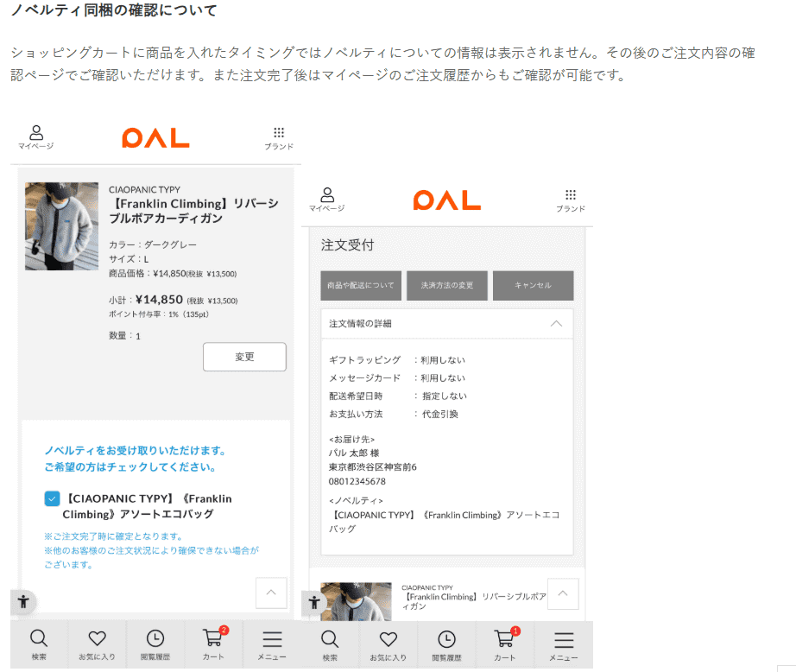Uncheck the アソートエコバッグ novelty checkbox
Viewport: 796px width, 672px height.
[x=53, y=498]
